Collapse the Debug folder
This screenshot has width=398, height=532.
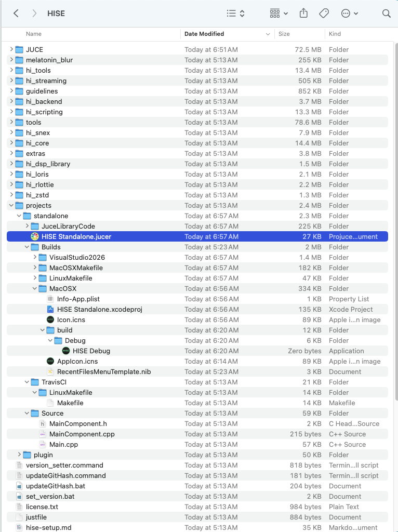coord(50,340)
